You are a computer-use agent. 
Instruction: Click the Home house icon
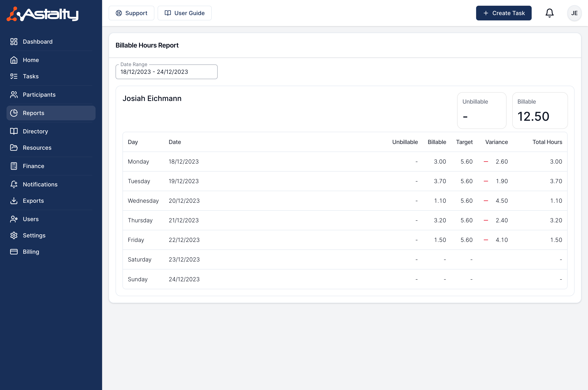(14, 60)
